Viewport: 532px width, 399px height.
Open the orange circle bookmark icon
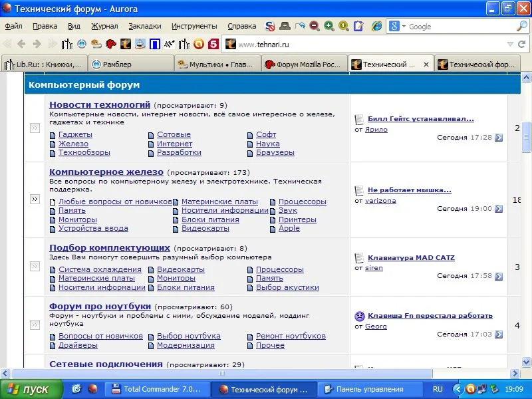(x=199, y=44)
